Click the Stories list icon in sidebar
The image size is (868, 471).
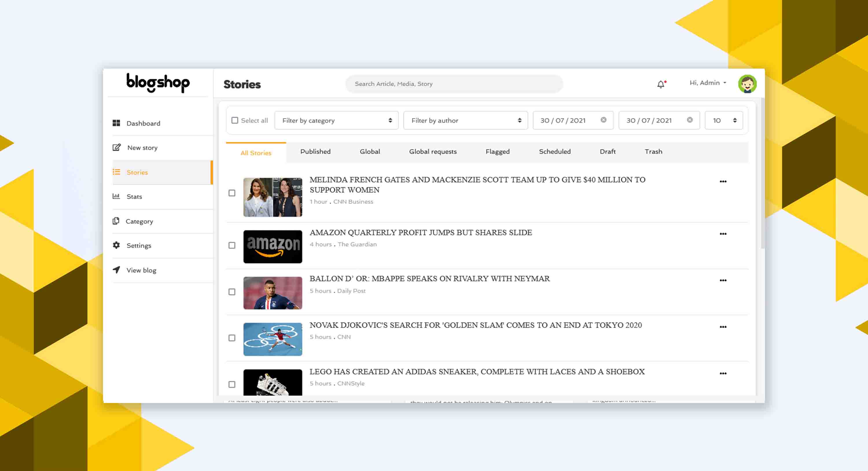pos(116,172)
